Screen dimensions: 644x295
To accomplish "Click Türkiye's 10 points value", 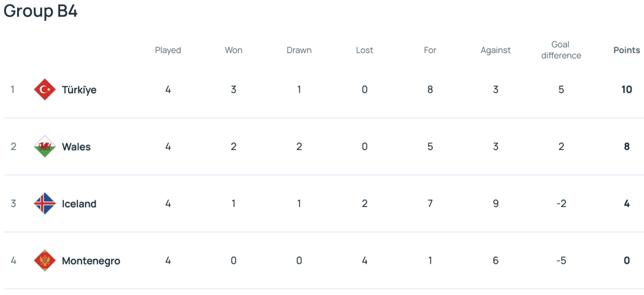I will 627,90.
